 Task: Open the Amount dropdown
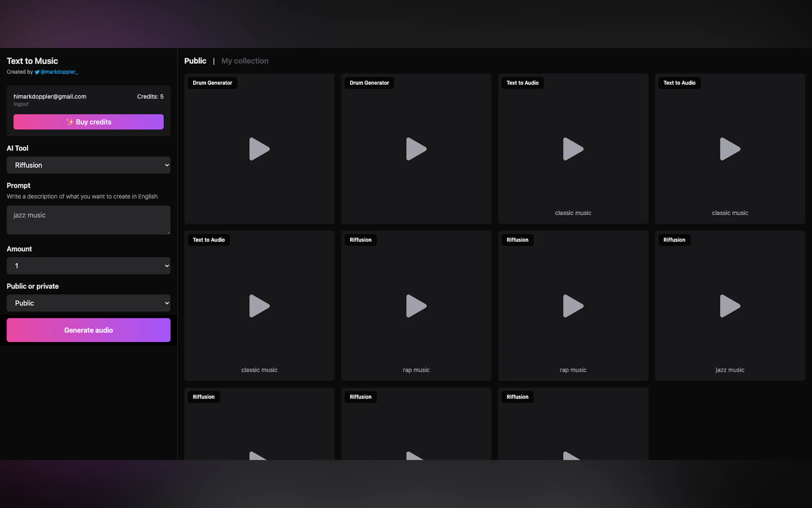point(88,266)
